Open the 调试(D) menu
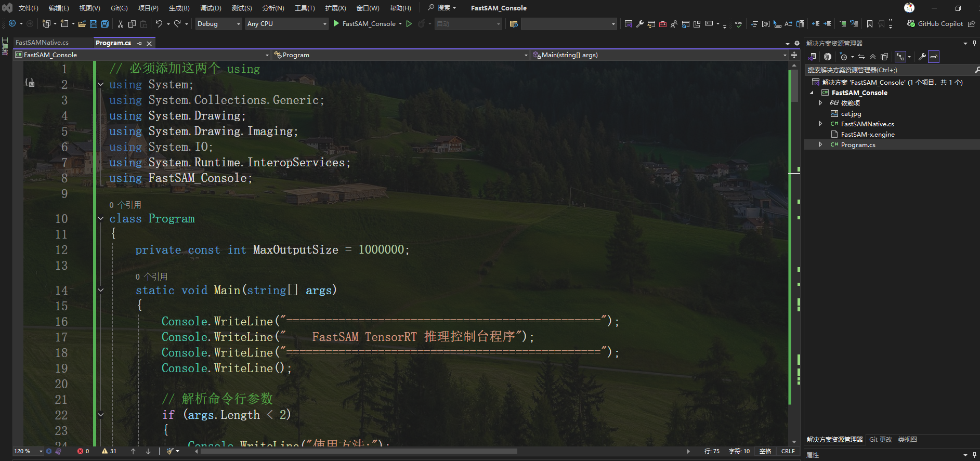Image resolution: width=980 pixels, height=461 pixels. click(211, 8)
